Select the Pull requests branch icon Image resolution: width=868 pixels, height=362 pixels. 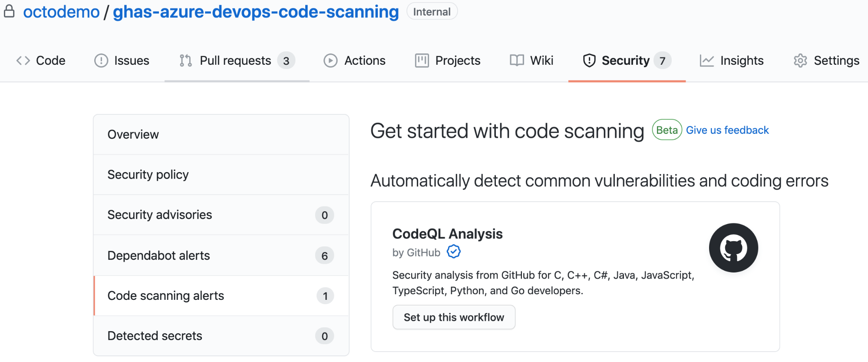185,61
